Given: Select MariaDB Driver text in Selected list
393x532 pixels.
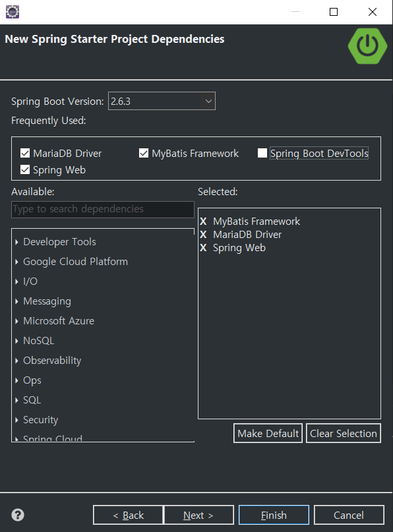Looking at the screenshot, I should pyautogui.click(x=247, y=235).
